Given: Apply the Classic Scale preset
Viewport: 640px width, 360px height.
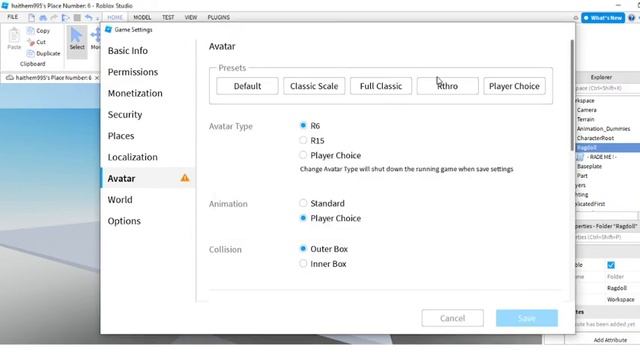Looking at the screenshot, I should 314,86.
